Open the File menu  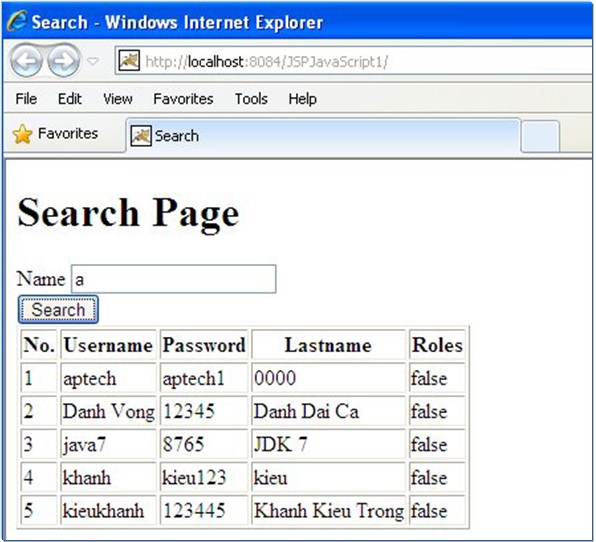[x=26, y=99]
